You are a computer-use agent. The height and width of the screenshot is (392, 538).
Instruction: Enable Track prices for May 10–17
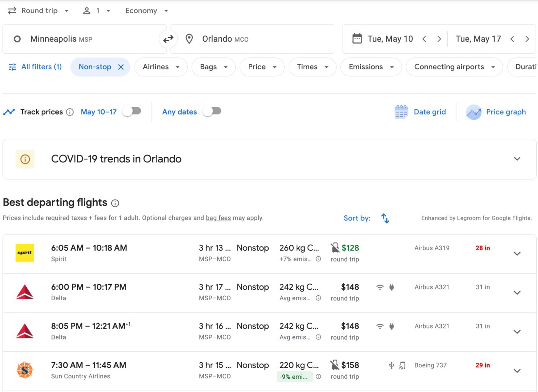pos(132,110)
